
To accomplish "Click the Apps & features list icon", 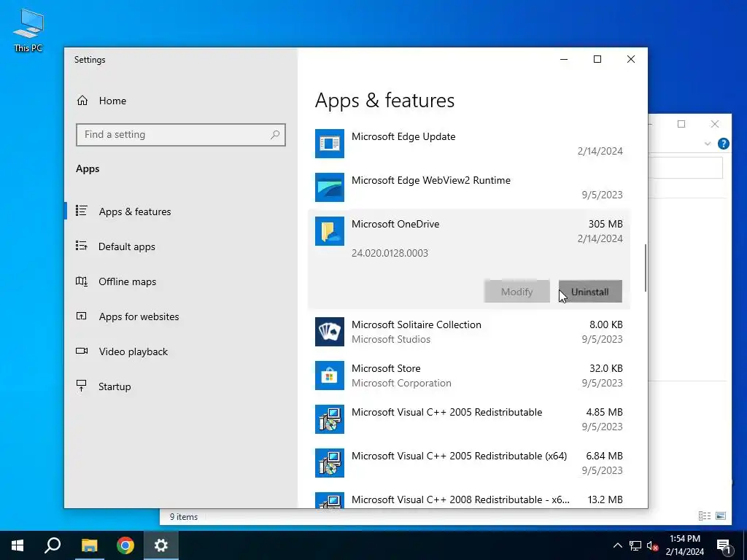I will pos(82,211).
